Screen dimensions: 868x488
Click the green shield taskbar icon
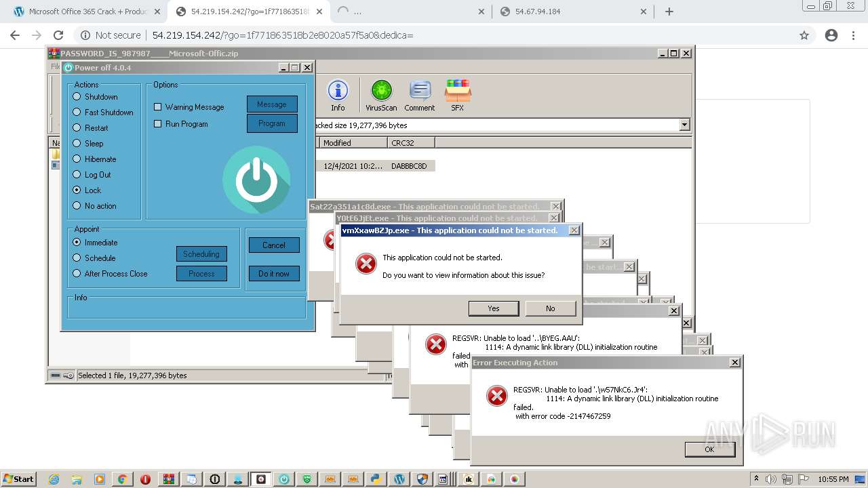[307, 479]
